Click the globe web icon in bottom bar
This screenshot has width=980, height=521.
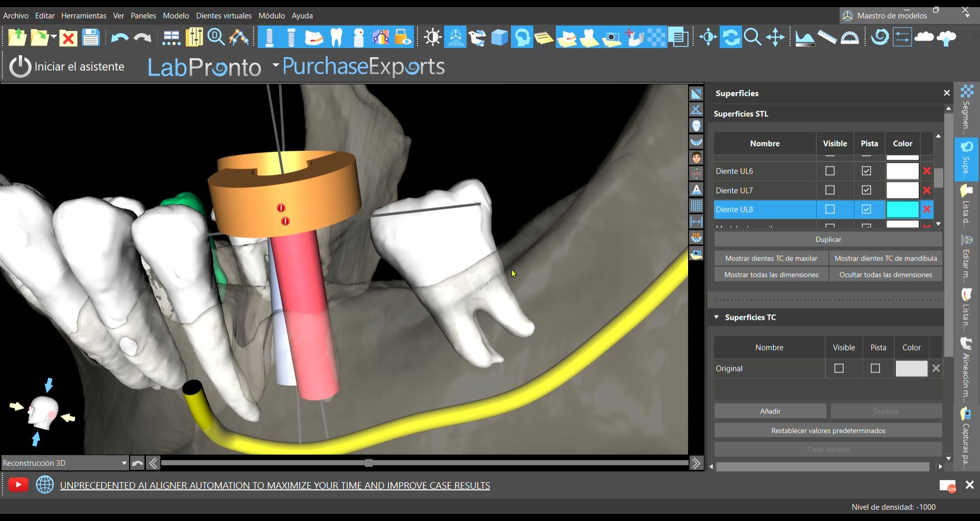[45, 485]
